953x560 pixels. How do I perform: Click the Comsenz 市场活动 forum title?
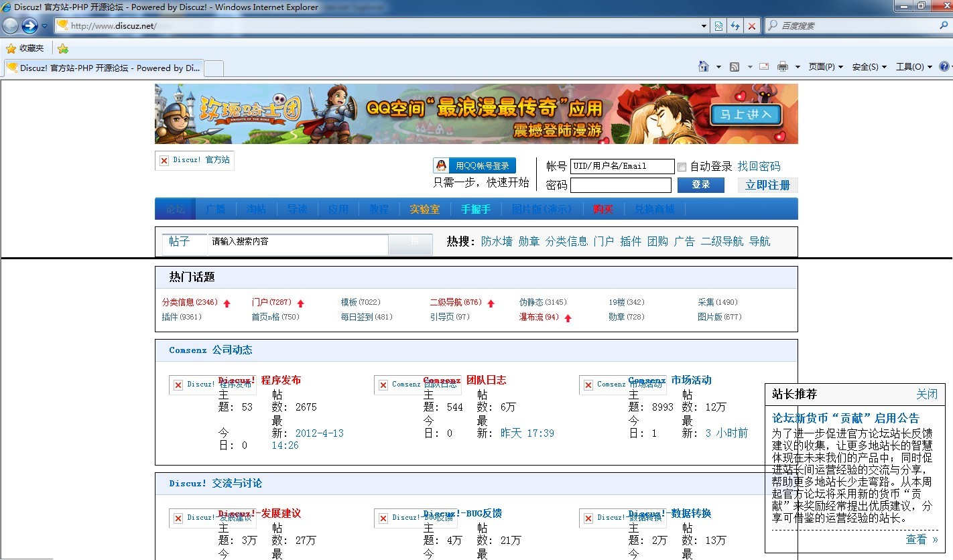[x=670, y=380]
